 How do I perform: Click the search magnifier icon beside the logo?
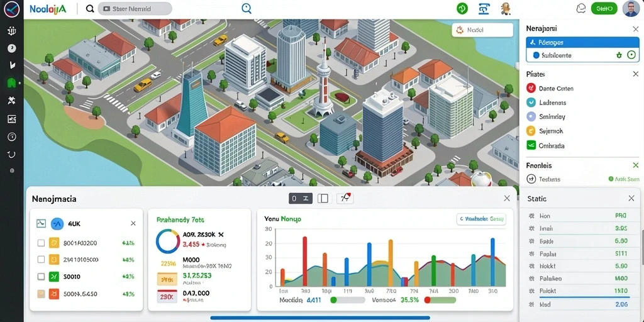pos(90,9)
